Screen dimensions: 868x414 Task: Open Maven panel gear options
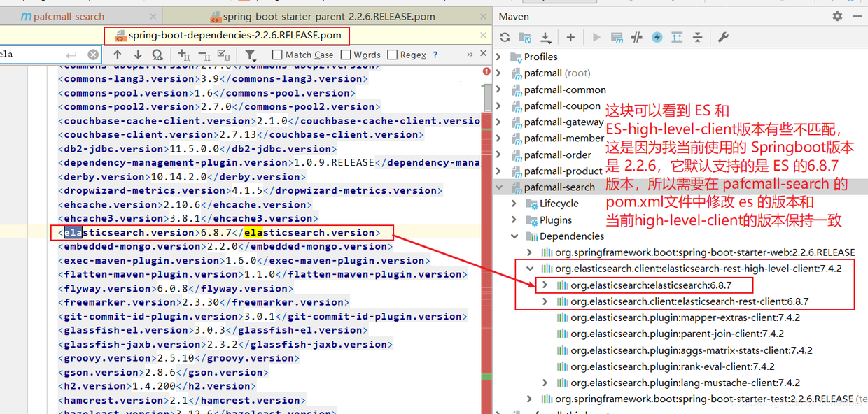[837, 16]
